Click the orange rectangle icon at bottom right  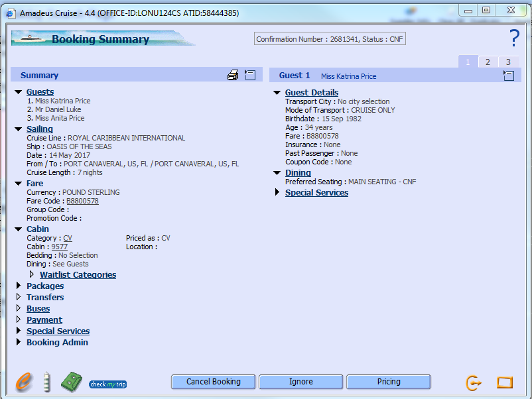(505, 382)
